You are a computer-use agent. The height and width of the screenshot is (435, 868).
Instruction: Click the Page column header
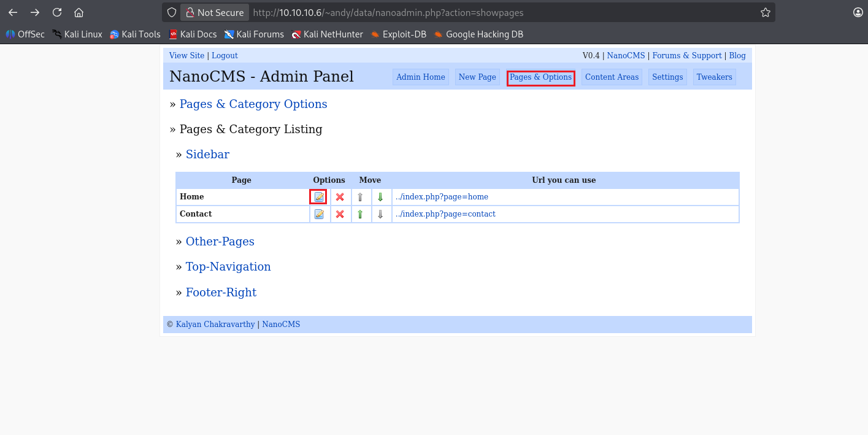[242, 180]
